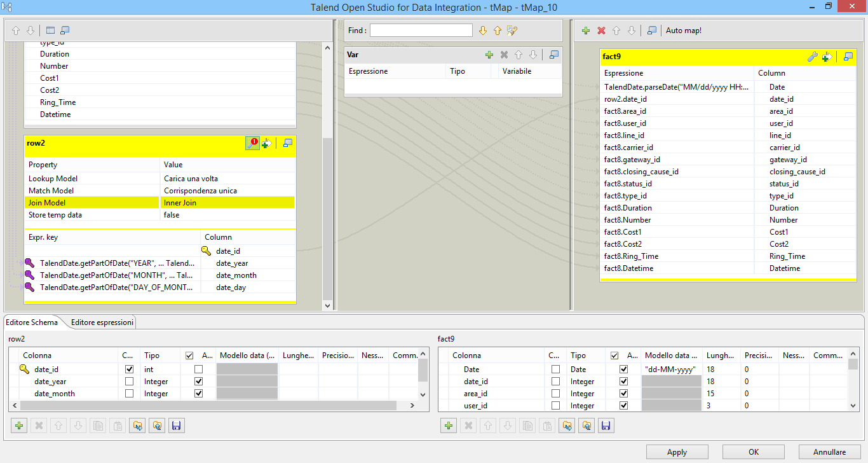Toggle nullable checkbox for fact9 user_id

tap(623, 405)
